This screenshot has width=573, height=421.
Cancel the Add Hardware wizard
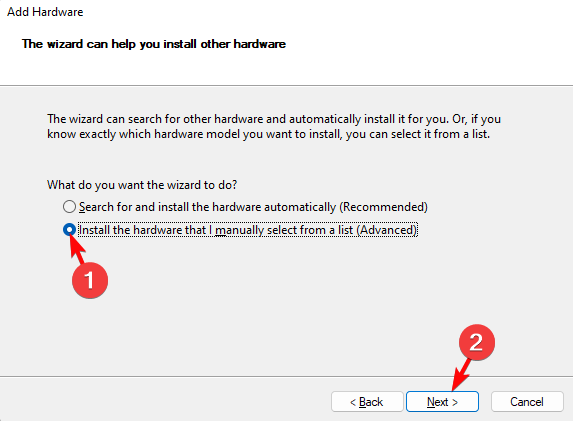pyautogui.click(x=527, y=402)
